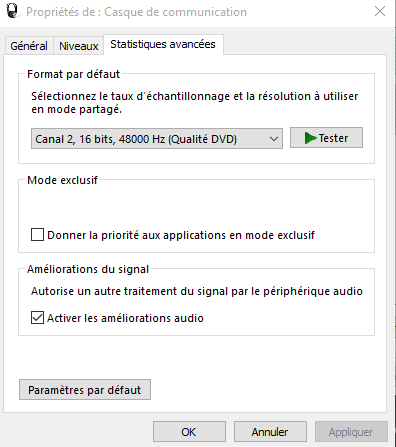Confirm with the OK button

point(189,432)
